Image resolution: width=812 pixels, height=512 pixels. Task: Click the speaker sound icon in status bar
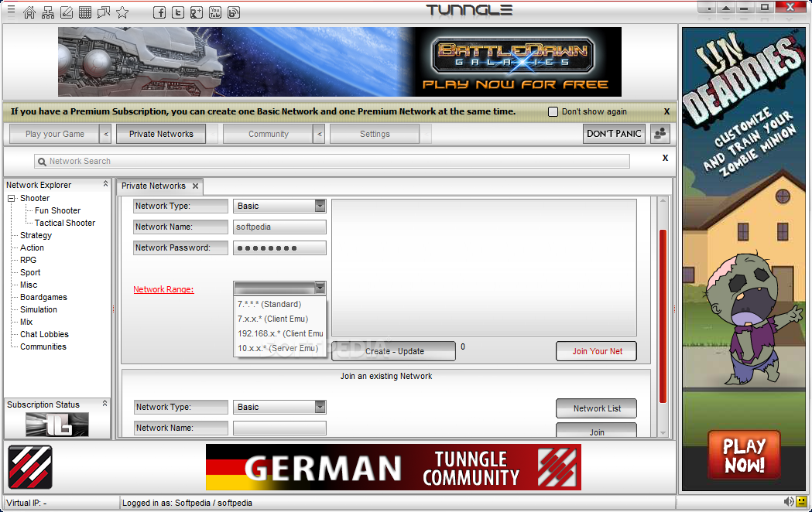(788, 501)
